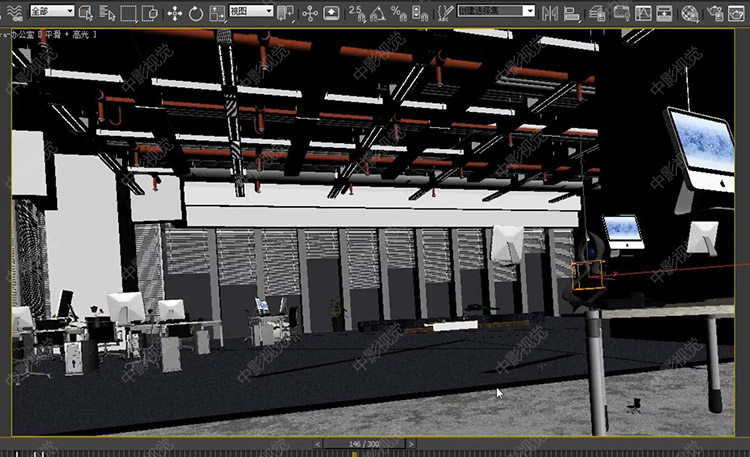Toggle Window/Crossing selection mode

click(149, 12)
